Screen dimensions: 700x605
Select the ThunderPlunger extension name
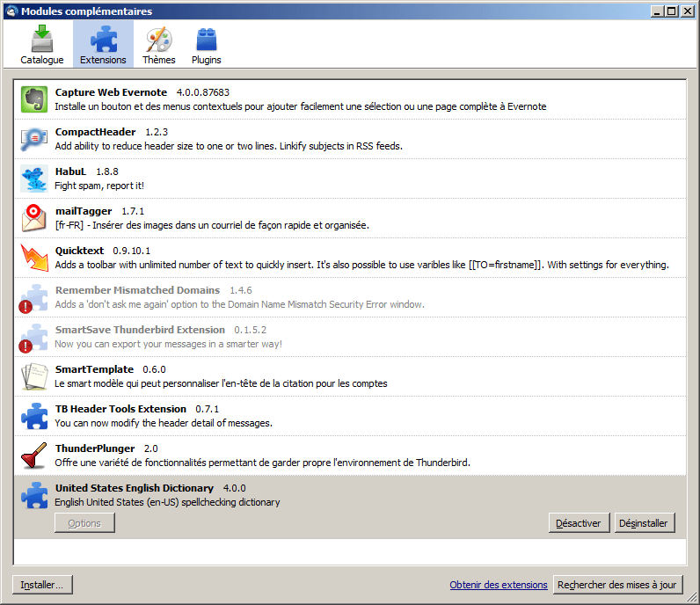coord(95,448)
